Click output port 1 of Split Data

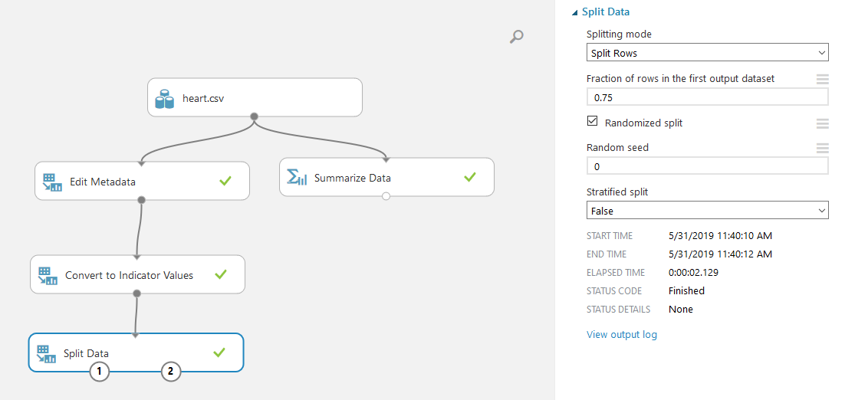pos(100,372)
